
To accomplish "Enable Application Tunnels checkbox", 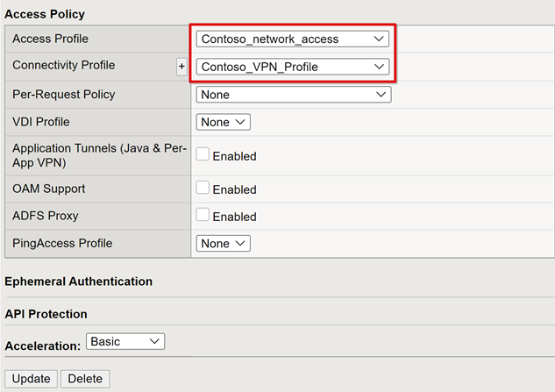I will click(x=203, y=154).
